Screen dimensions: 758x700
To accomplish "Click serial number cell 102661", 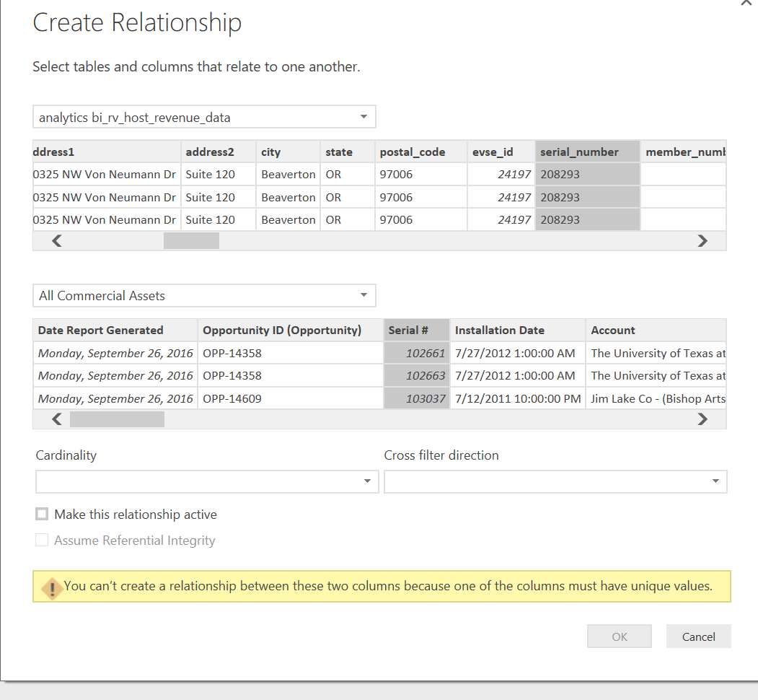I will tap(417, 353).
